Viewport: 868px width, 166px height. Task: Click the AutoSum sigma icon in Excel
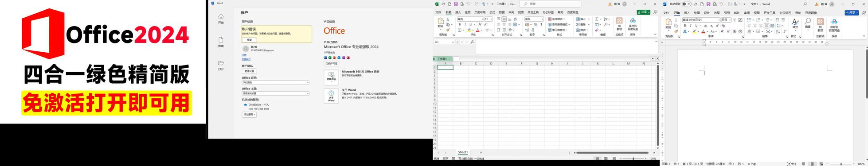597,19
